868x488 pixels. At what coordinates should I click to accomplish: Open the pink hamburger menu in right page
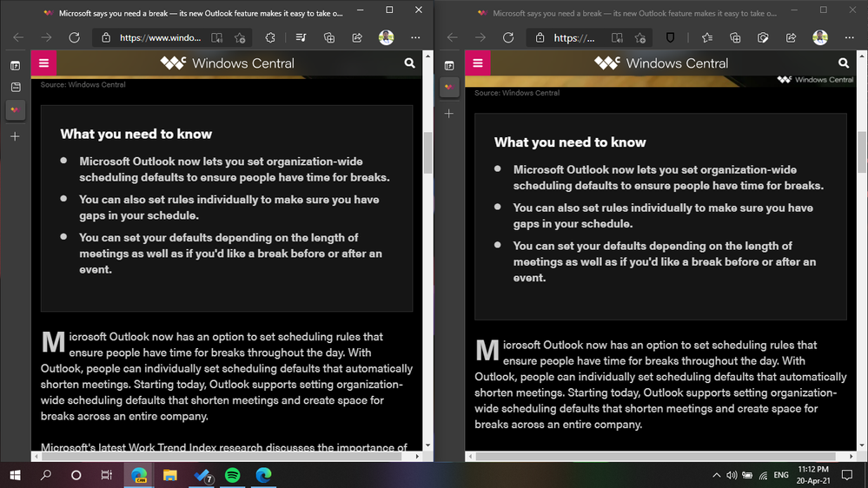pos(478,63)
